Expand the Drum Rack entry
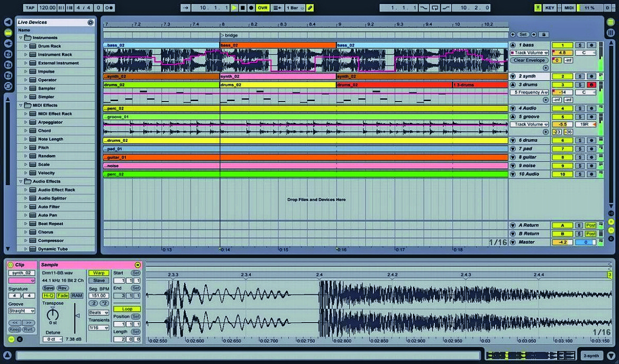Viewport: 619px width, 364px height. (x=26, y=46)
